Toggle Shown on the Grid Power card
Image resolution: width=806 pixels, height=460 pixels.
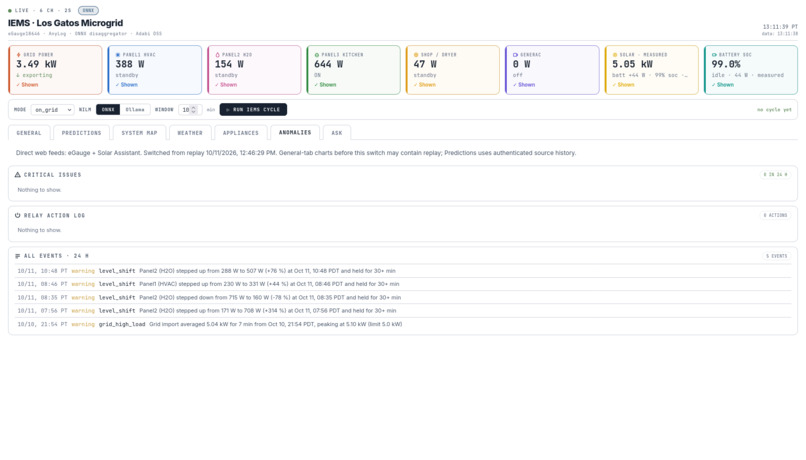[x=27, y=85]
